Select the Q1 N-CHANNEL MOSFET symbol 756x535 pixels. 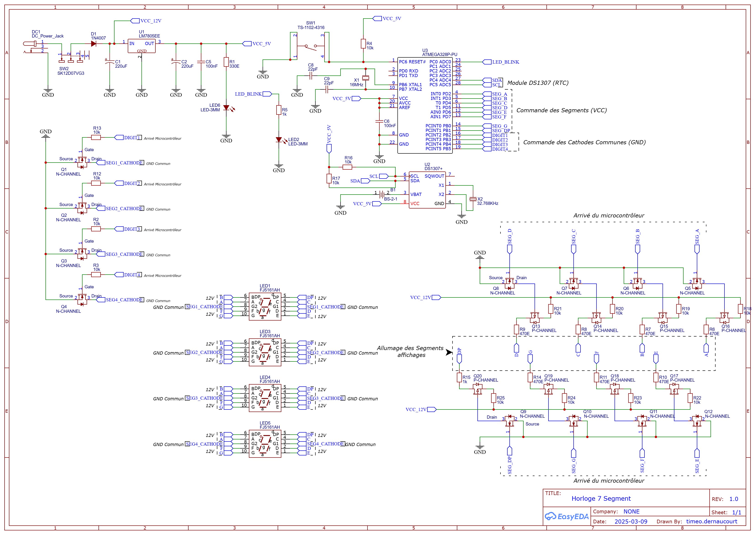82,161
